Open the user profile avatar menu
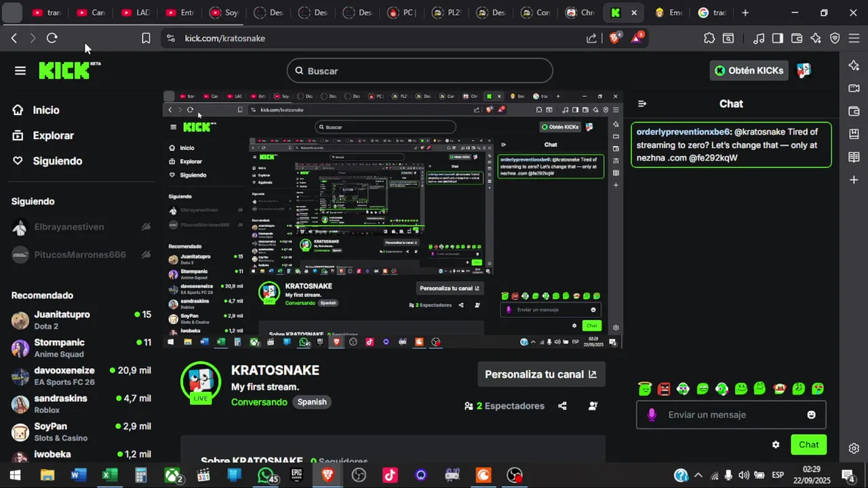The width and height of the screenshot is (868, 488). pos(804,70)
